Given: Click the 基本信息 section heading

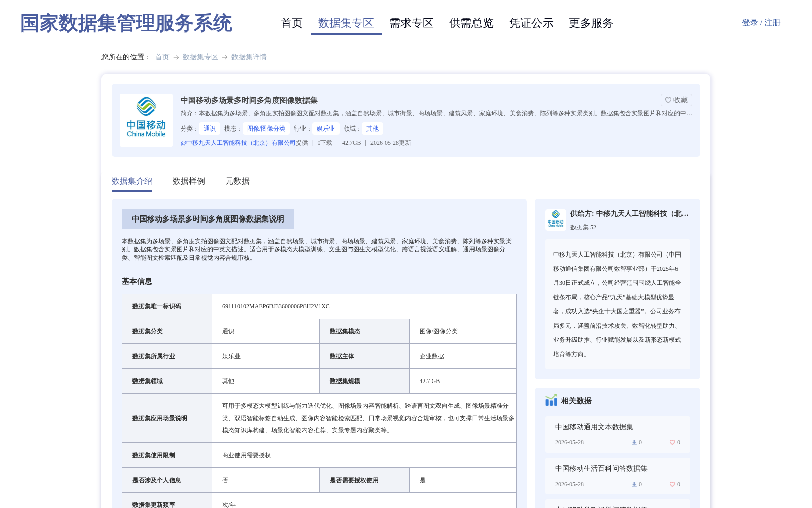Looking at the screenshot, I should click(137, 281).
